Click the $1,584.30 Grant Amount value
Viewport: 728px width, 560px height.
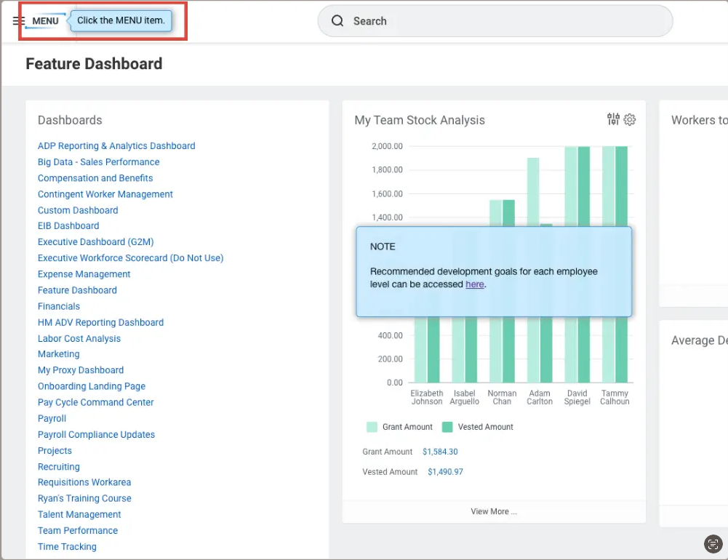tap(440, 452)
